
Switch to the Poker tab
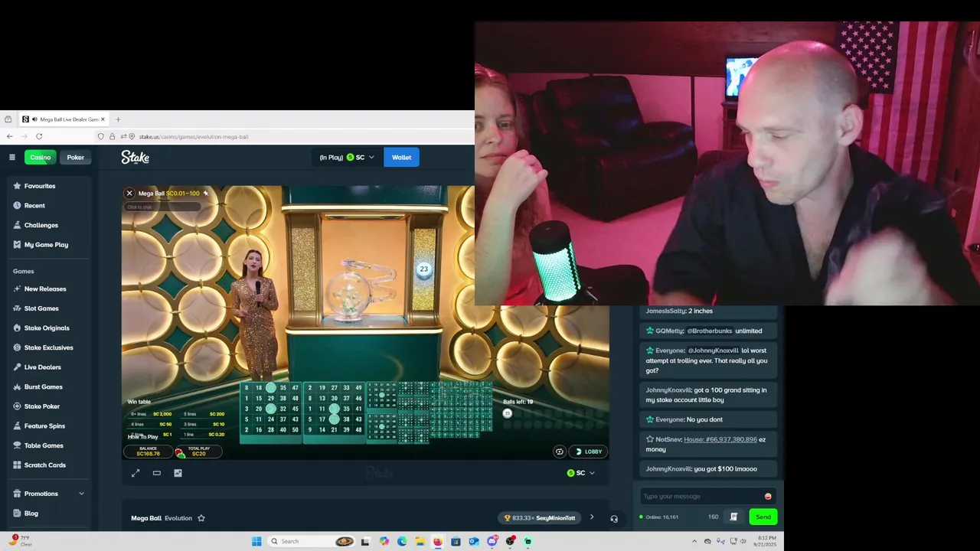(75, 158)
